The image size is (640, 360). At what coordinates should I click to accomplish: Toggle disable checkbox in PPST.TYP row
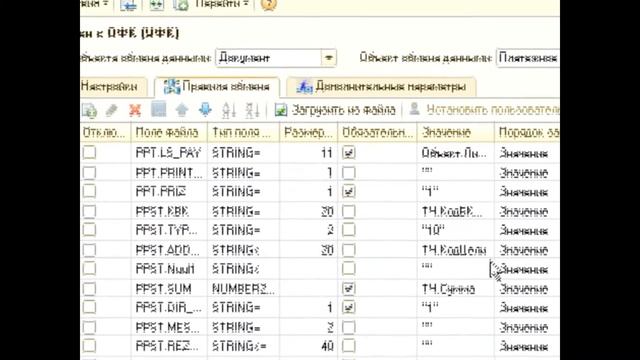tap(89, 230)
